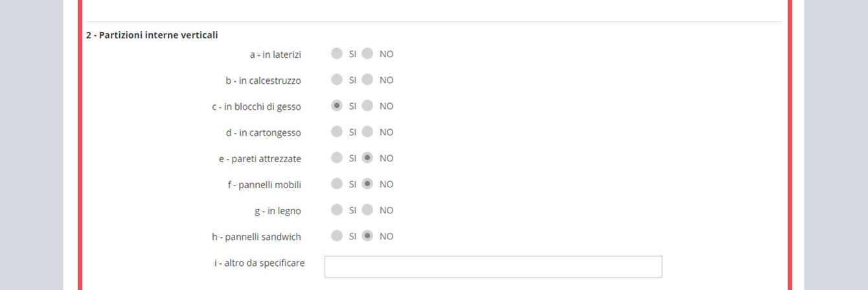Mark NO for 'd - in cartongesso'

point(367,132)
